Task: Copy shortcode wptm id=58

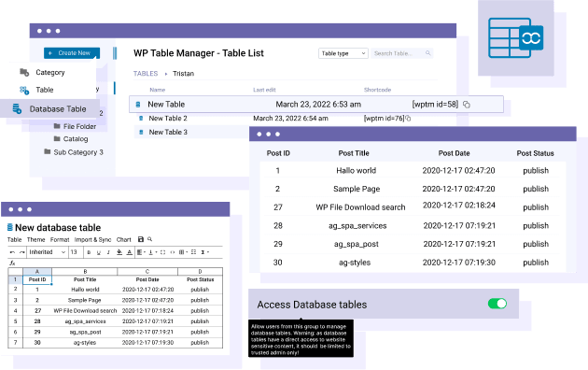Action: (x=466, y=105)
